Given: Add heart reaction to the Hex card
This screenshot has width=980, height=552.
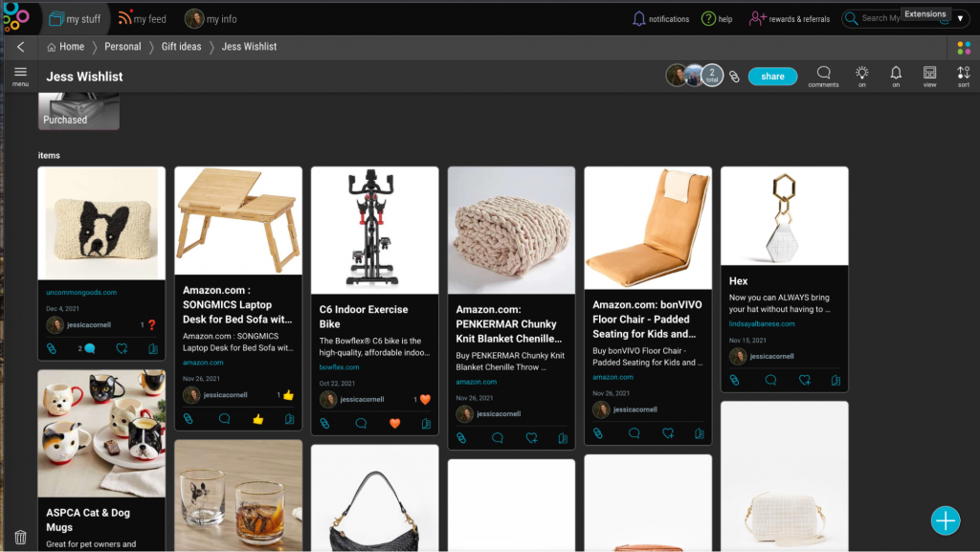Looking at the screenshot, I should click(804, 380).
